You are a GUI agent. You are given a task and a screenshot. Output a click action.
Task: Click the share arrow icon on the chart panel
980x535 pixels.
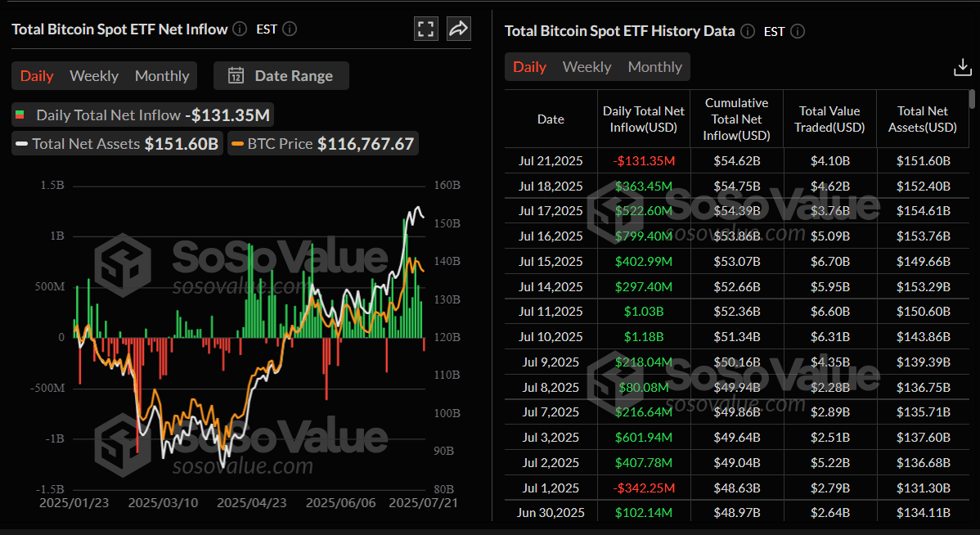tap(458, 28)
